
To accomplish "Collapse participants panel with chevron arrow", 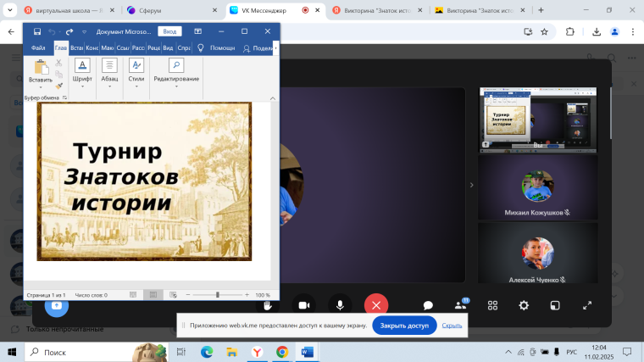I will pos(471,185).
